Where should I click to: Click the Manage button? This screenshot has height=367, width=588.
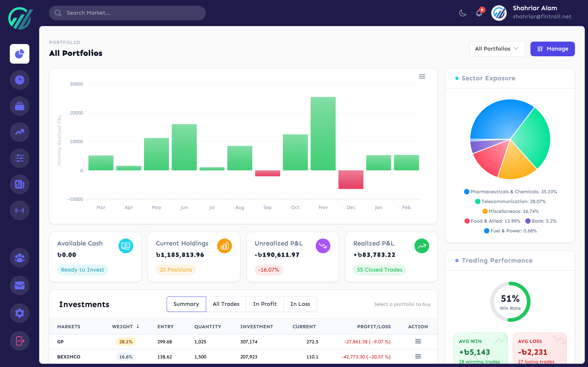[x=552, y=49]
